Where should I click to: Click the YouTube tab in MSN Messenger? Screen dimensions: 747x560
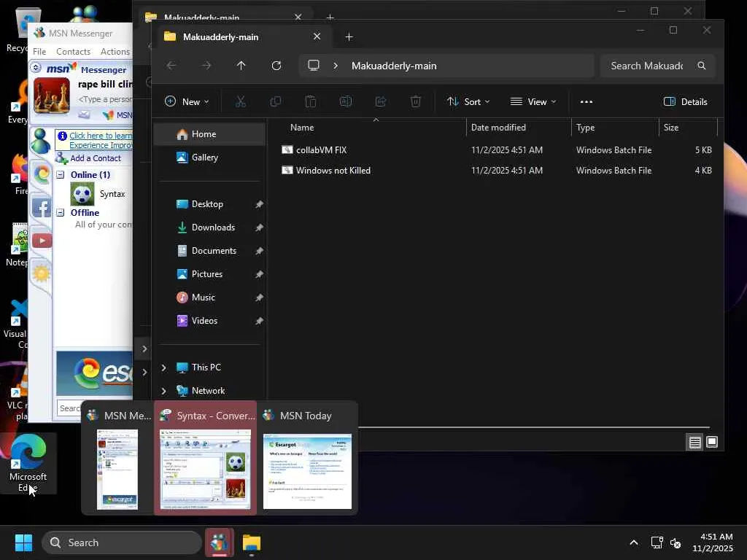coord(42,241)
